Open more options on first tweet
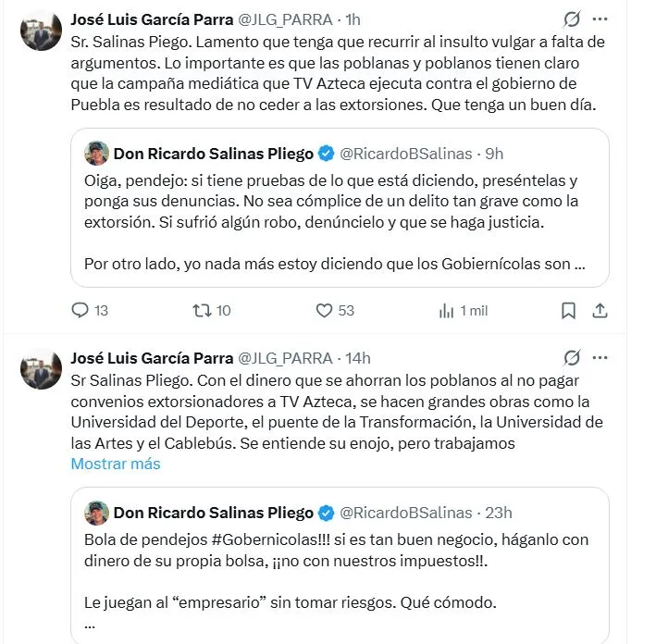This screenshot has height=644, width=656. [x=600, y=19]
